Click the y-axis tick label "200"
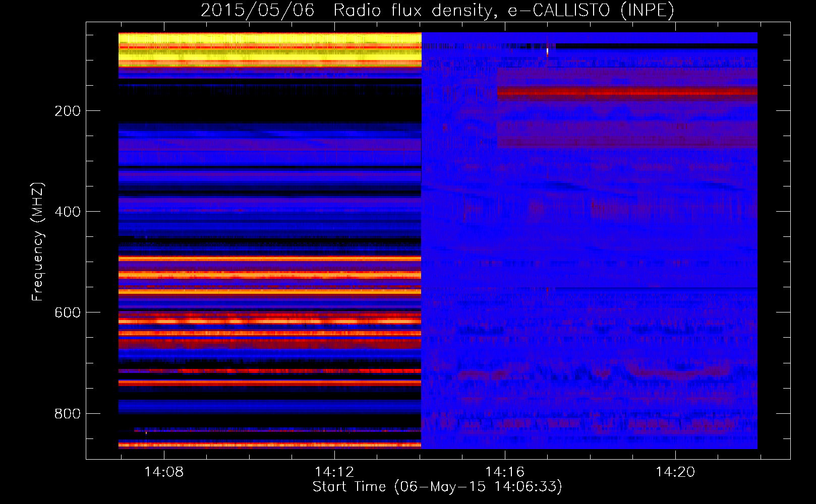 click(68, 111)
